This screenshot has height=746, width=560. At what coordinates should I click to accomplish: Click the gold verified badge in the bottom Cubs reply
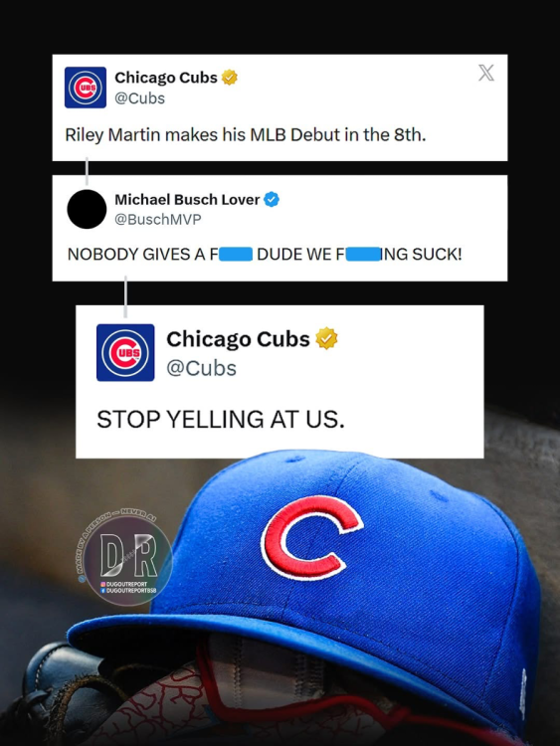tap(326, 338)
